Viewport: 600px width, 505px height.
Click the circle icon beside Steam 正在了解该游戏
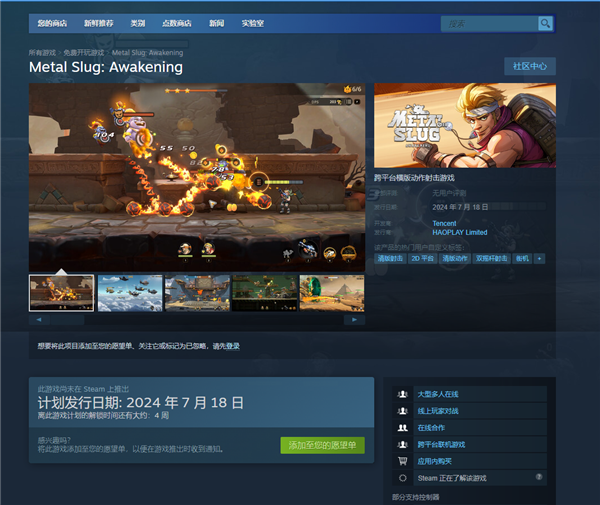point(403,478)
